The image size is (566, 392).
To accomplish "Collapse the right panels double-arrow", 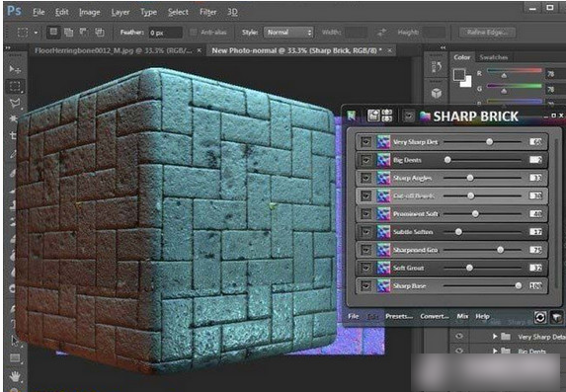I will (x=443, y=47).
